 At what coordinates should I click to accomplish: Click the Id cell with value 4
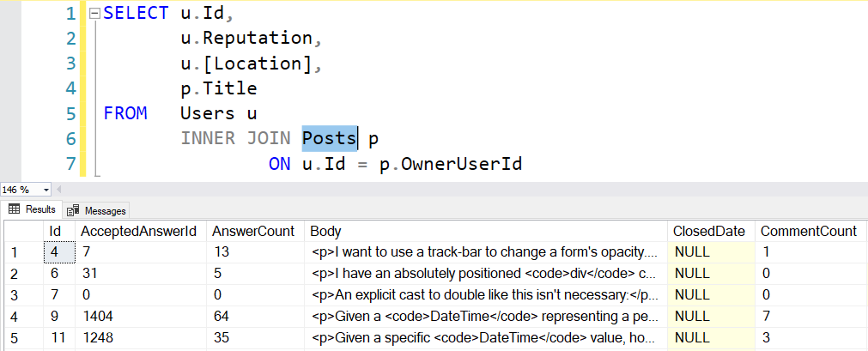pos(59,252)
